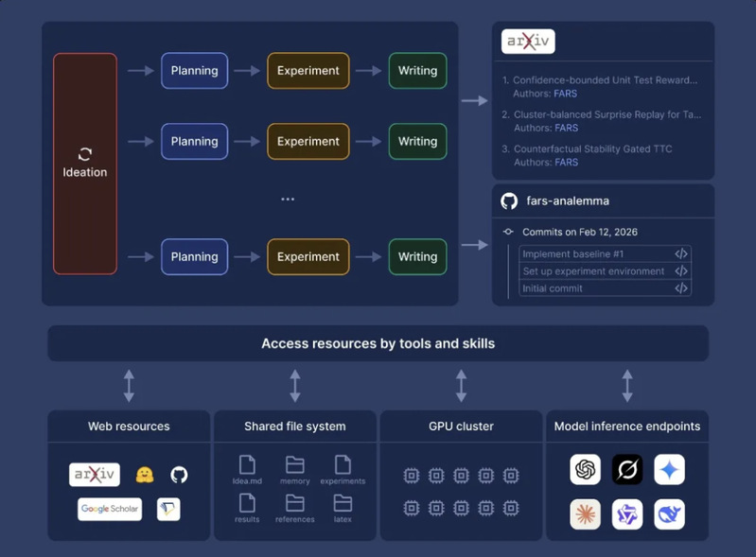Open the memory folder
This screenshot has width=756, height=557.
tap(294, 464)
